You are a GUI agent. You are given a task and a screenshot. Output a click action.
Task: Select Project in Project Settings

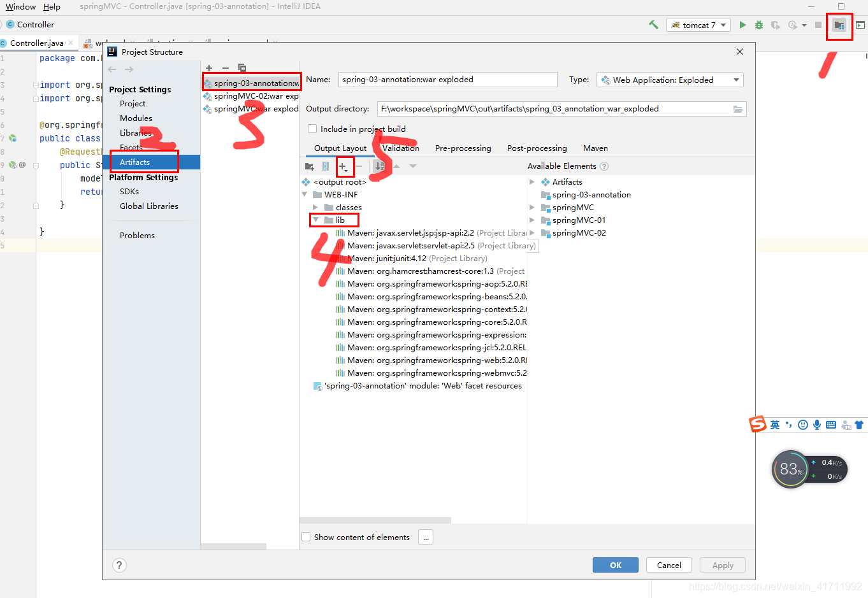133,103
